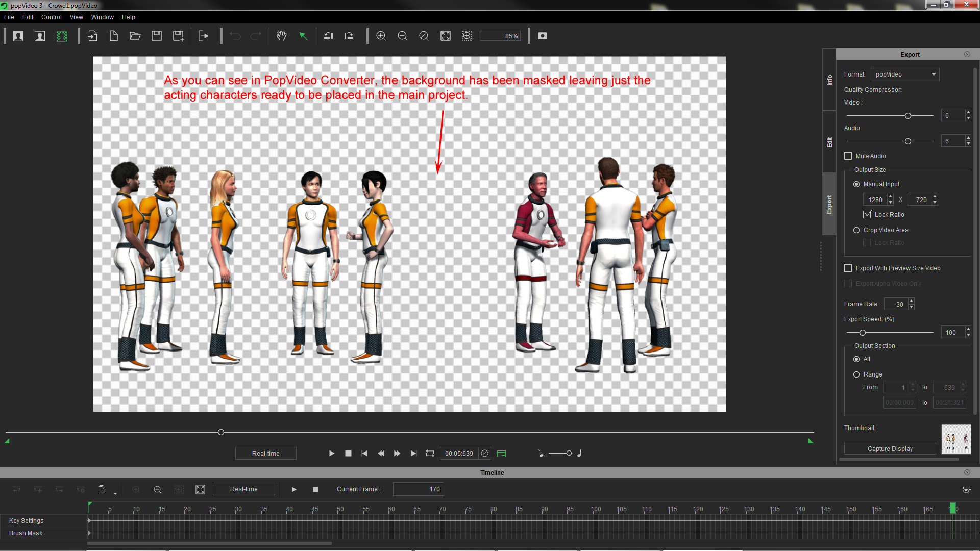Open the Edit menu

coord(28,17)
